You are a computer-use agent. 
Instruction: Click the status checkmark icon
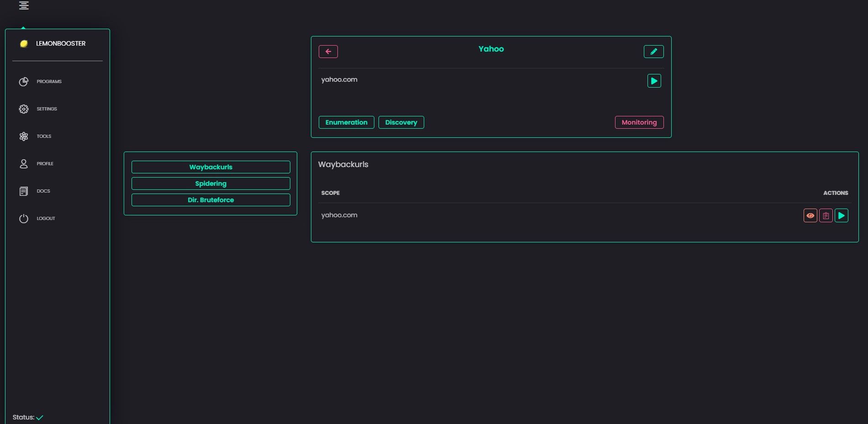coord(40,418)
